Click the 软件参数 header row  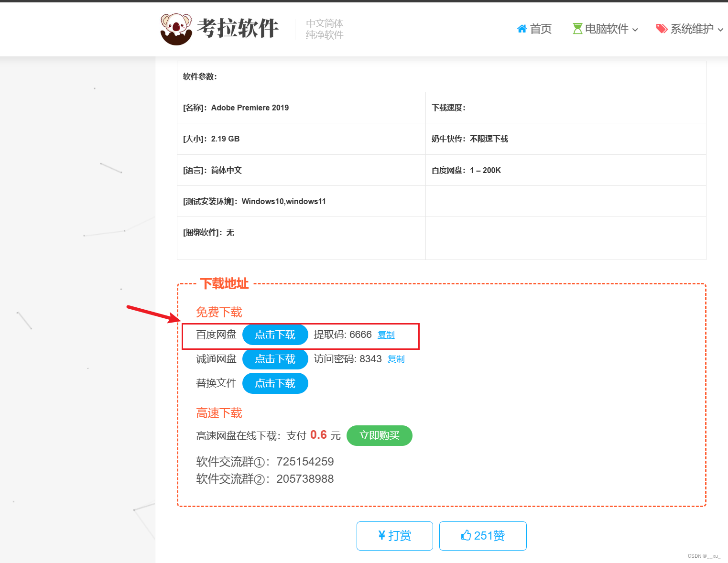tap(442, 76)
